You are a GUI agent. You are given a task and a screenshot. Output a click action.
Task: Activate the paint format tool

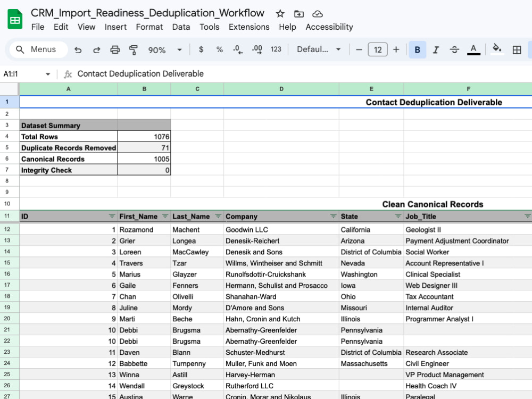[134, 50]
